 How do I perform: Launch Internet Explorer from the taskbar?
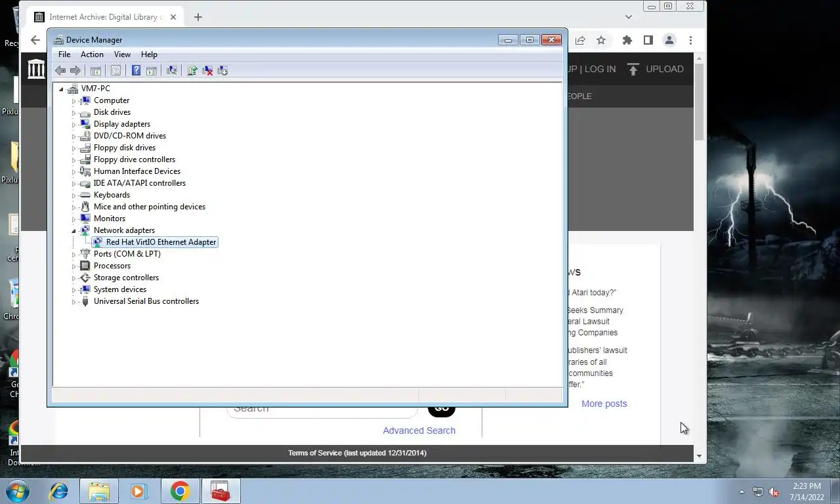click(x=59, y=491)
